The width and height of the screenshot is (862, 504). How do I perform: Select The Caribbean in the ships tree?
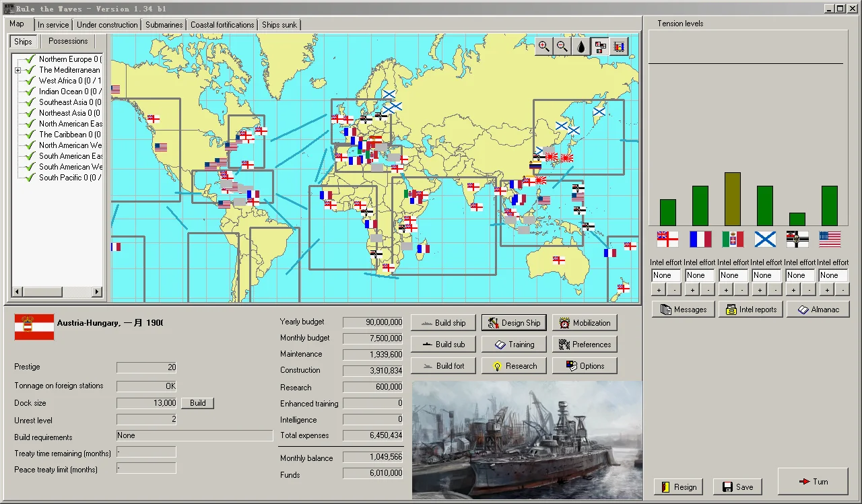click(x=70, y=135)
